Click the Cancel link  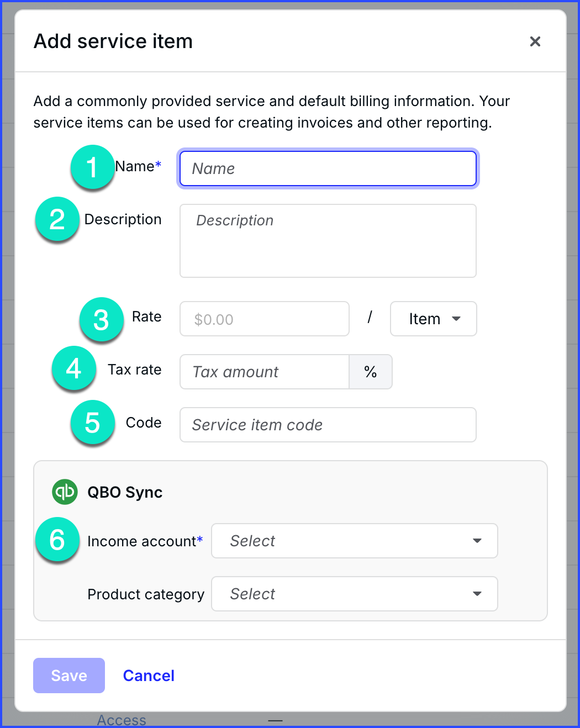click(149, 676)
